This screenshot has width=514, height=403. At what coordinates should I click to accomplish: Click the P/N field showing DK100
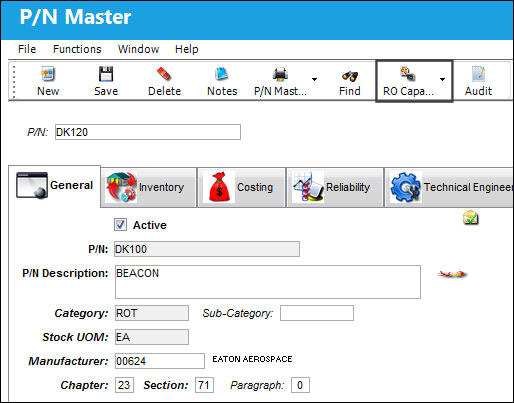[x=207, y=249]
